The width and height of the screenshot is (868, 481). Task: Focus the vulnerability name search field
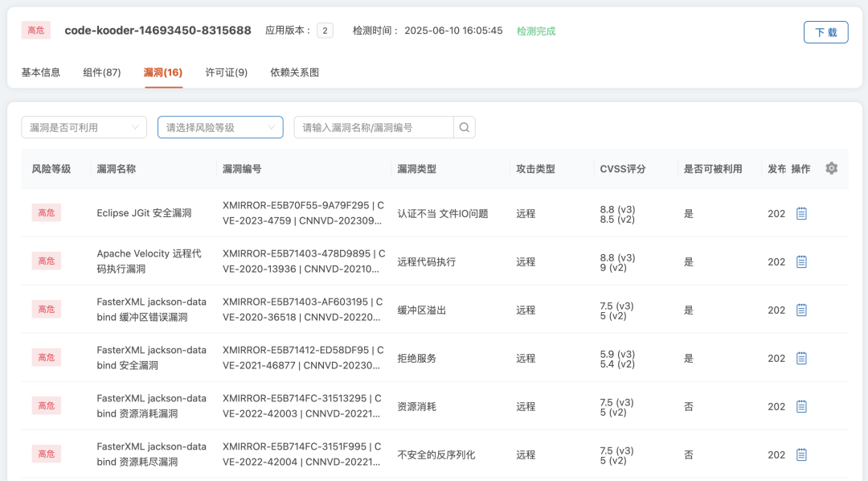click(374, 127)
